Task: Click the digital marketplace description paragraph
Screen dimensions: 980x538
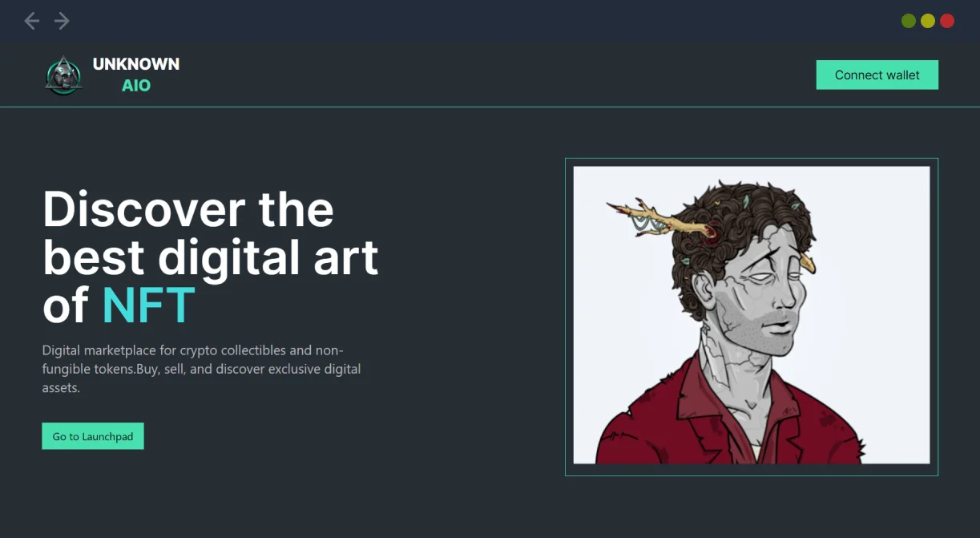Action: pyautogui.click(x=202, y=369)
